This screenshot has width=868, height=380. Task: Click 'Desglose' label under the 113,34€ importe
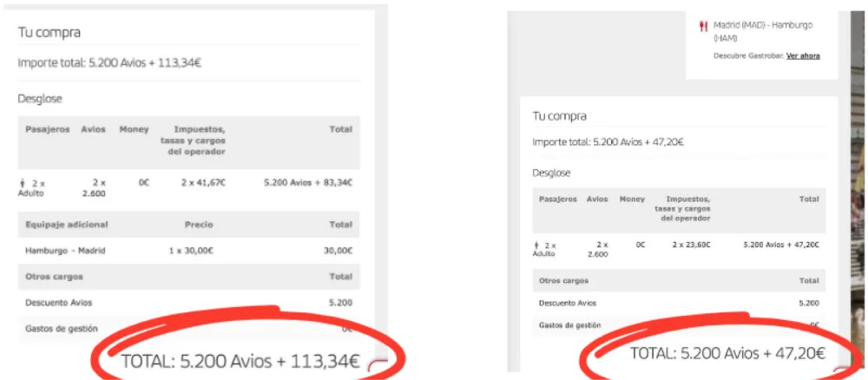[x=40, y=99]
